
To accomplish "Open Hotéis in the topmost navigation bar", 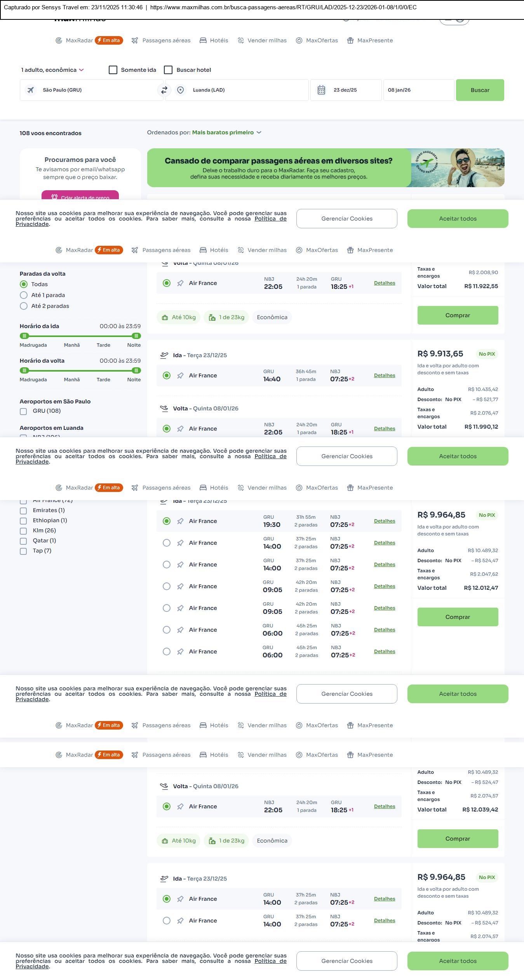I will pos(214,41).
